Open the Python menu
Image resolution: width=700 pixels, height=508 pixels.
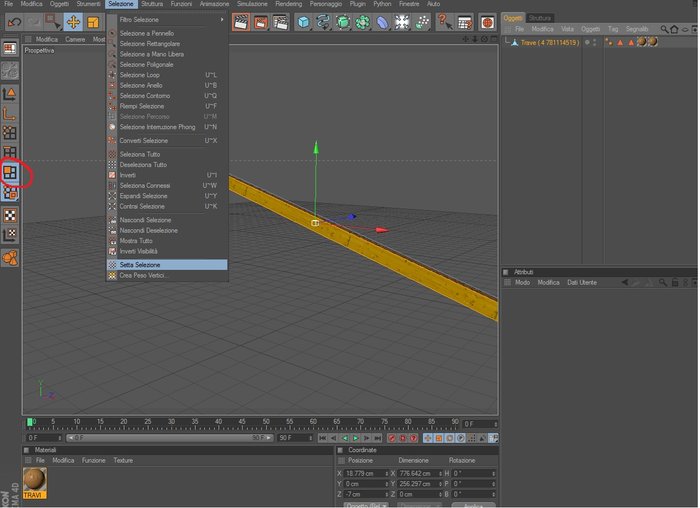click(x=382, y=4)
